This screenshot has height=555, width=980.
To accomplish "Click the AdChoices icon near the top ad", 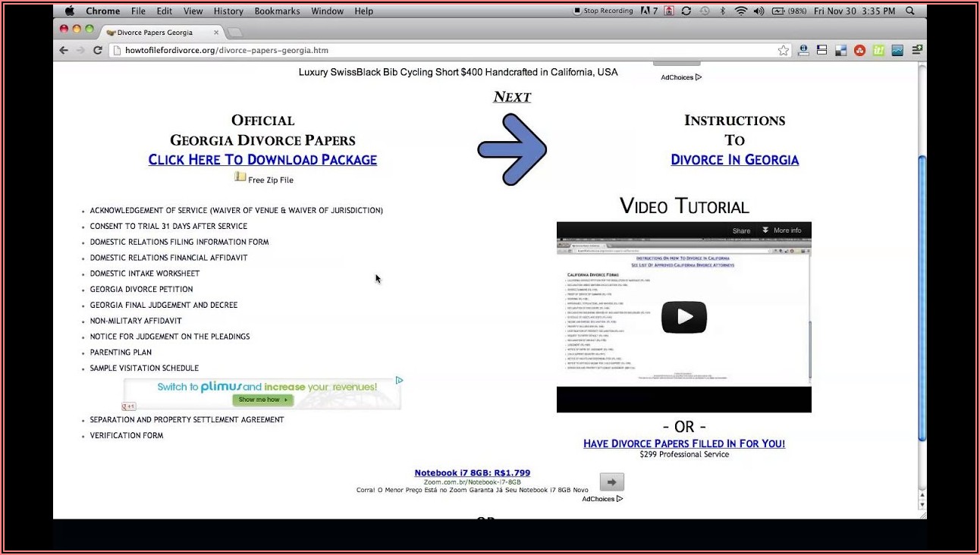I will tap(698, 77).
